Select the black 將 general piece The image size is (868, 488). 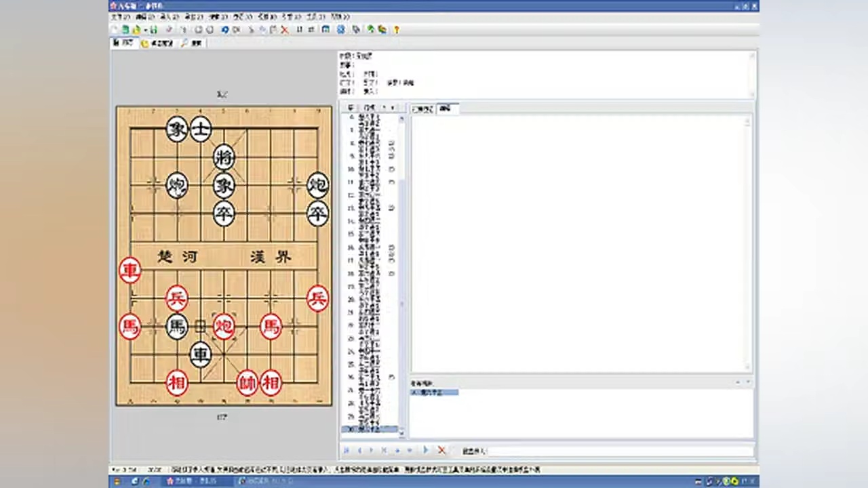[x=224, y=157]
